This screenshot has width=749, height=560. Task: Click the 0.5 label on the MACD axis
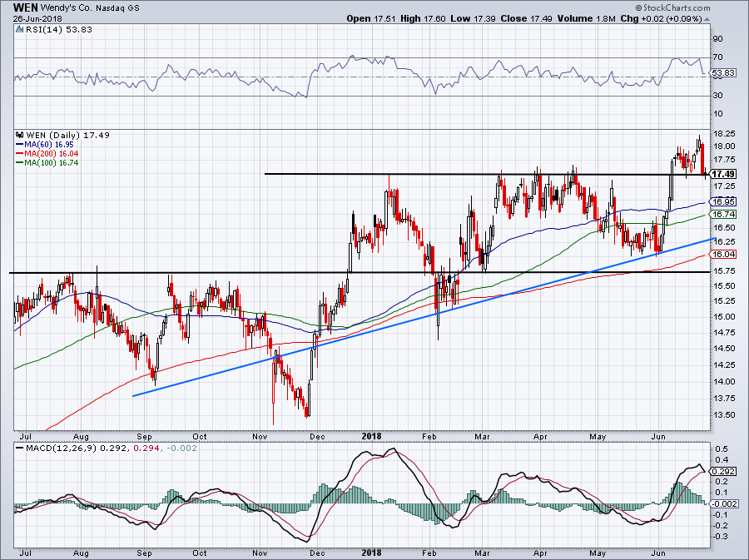click(x=722, y=449)
